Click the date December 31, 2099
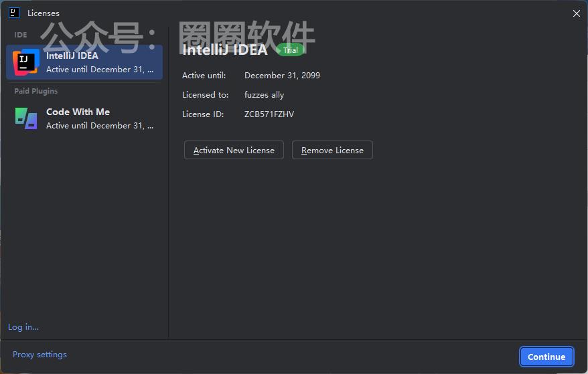This screenshot has height=374, width=588. click(x=282, y=76)
